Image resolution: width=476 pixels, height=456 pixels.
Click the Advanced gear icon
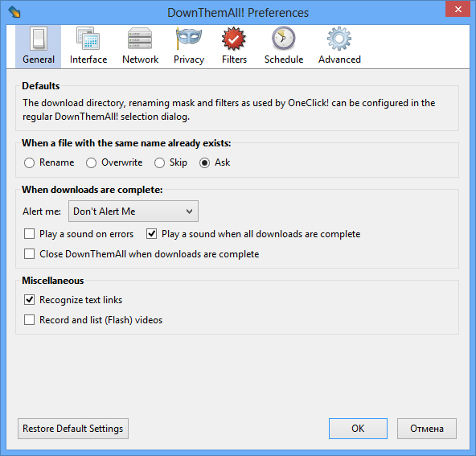(339, 39)
